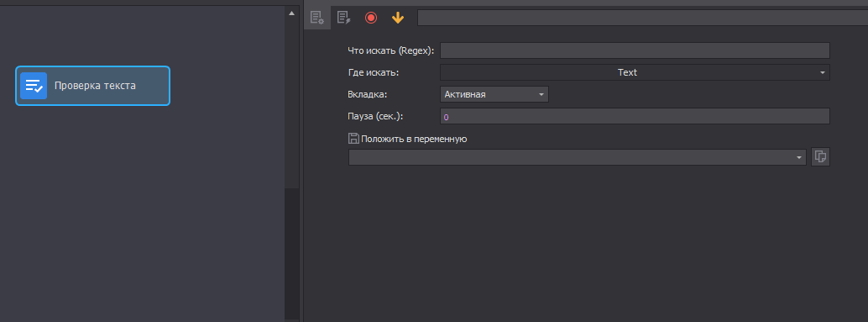868x322 pixels.
Task: Open the notes icon with pencil
Action: tap(344, 18)
